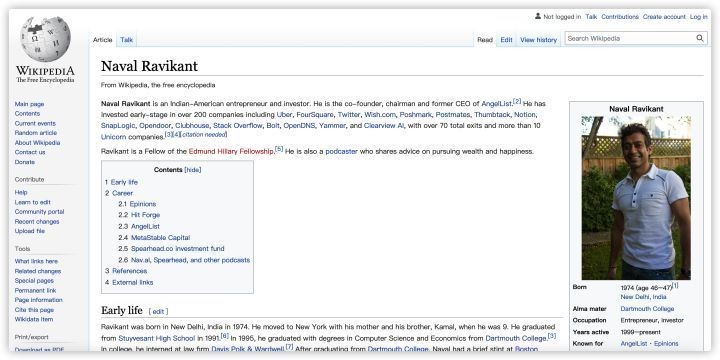Click Cite this page link
This screenshot has width=720, height=360.
click(x=34, y=310)
